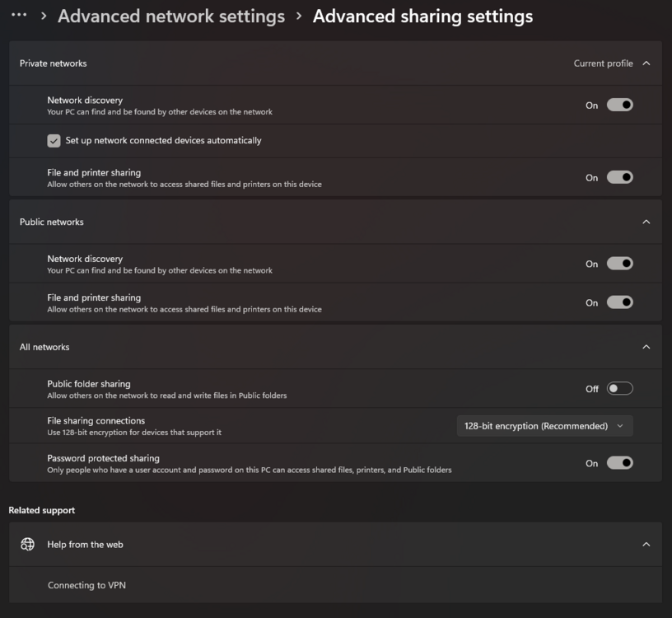Click the File sharing connections label
672x618 pixels.
point(96,421)
